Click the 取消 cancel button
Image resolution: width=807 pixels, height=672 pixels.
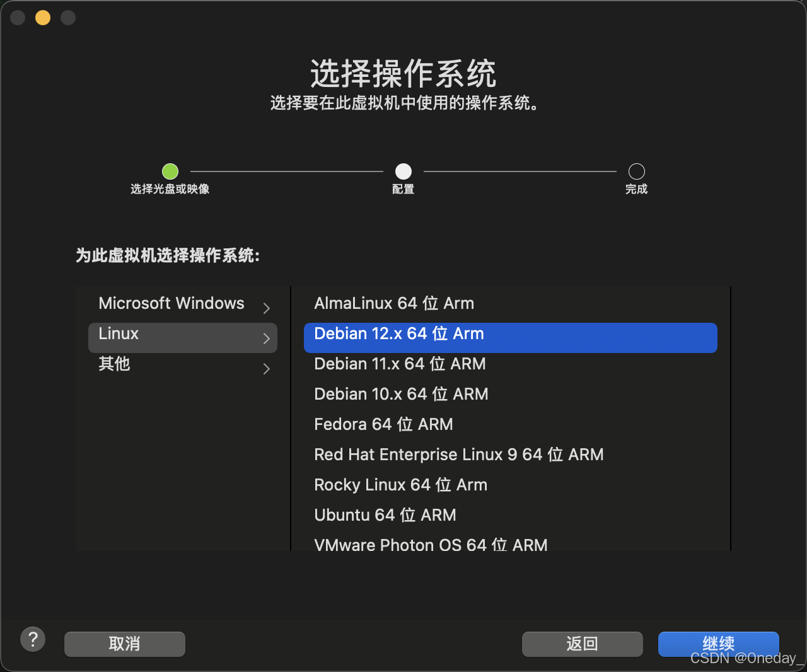(x=125, y=644)
